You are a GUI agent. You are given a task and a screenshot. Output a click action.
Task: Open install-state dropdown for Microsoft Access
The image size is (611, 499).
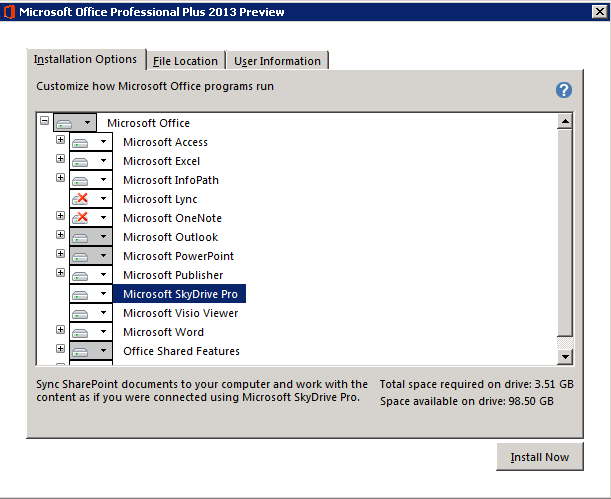tap(91, 142)
